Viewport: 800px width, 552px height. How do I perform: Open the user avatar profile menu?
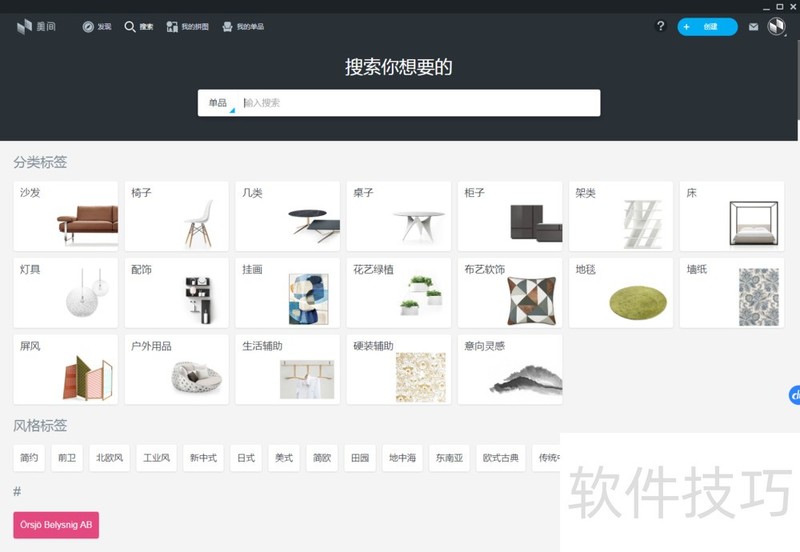pos(776,26)
